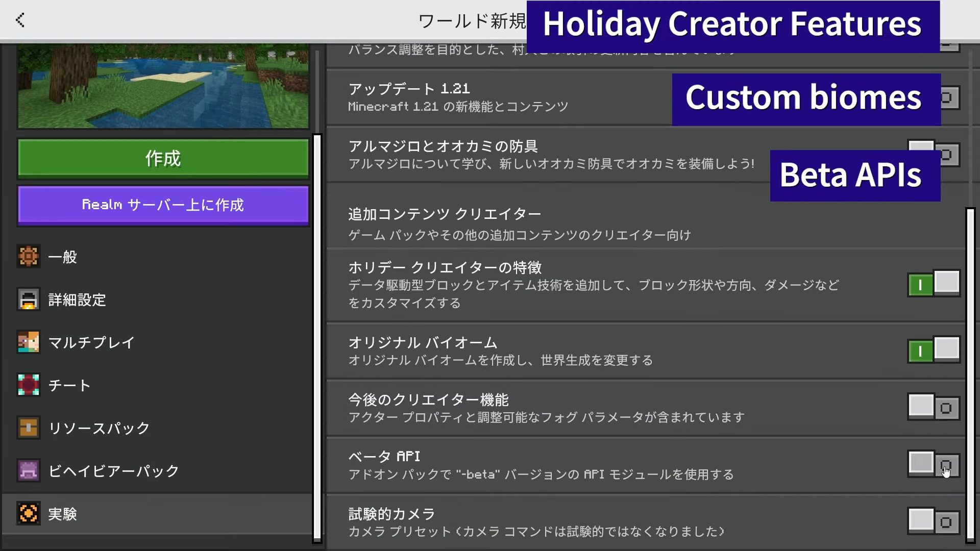
Task: Click the world preview thumbnail
Action: pos(163,85)
